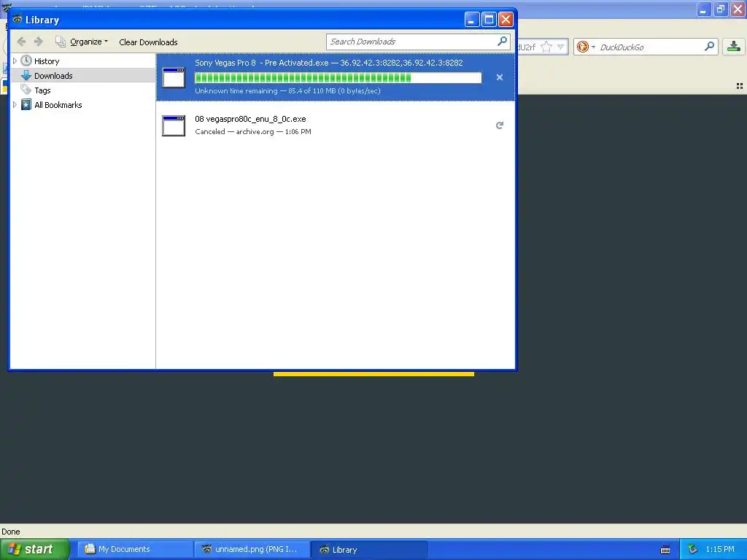Cancel the Sony Vegas Pro 8 download
The width and height of the screenshot is (747, 560).
coord(499,77)
